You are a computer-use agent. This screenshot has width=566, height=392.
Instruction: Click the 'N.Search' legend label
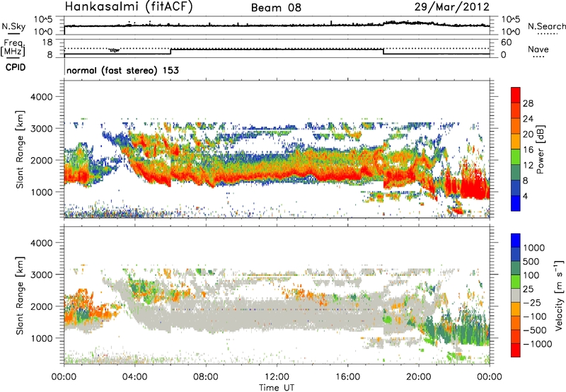(546, 26)
